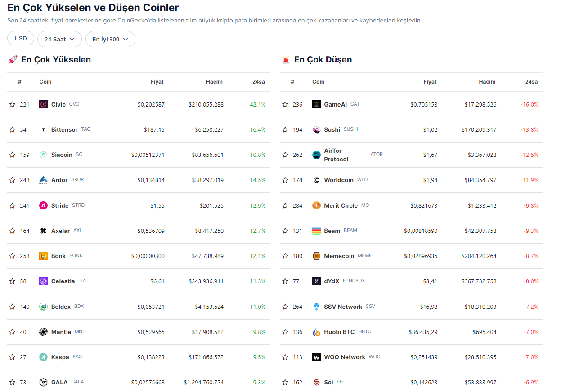
Task: Toggle favorite star for Bittensor
Action: [12, 129]
